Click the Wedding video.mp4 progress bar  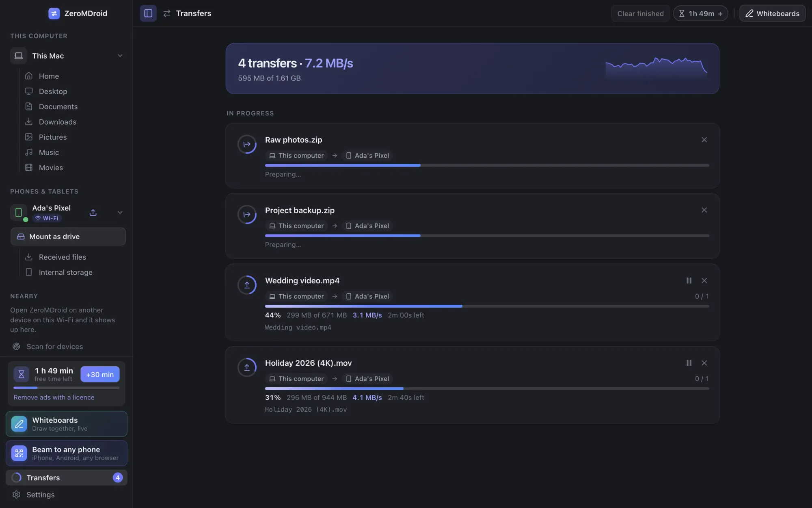click(487, 306)
